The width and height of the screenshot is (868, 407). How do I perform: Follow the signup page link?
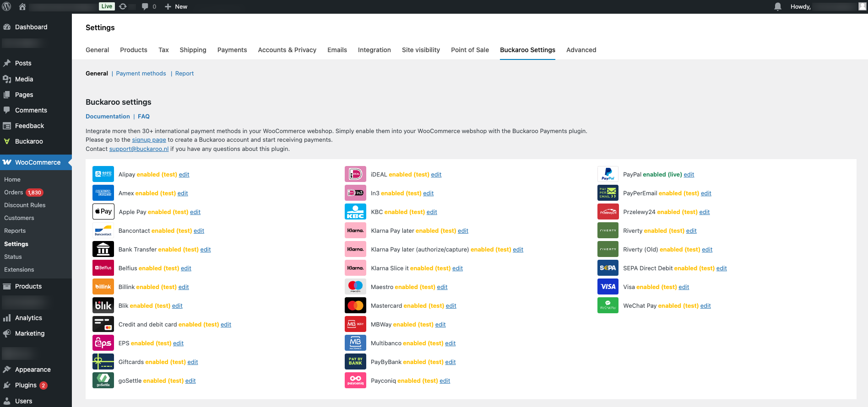(149, 140)
